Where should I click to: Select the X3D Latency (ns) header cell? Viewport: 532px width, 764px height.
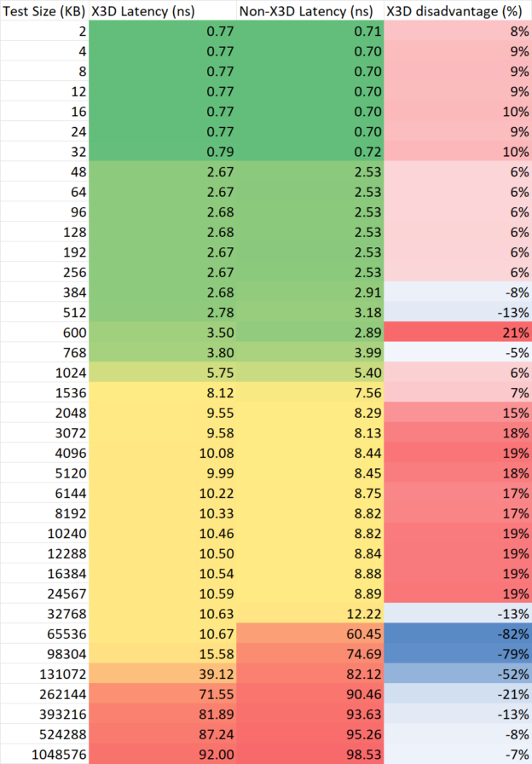coord(161,9)
